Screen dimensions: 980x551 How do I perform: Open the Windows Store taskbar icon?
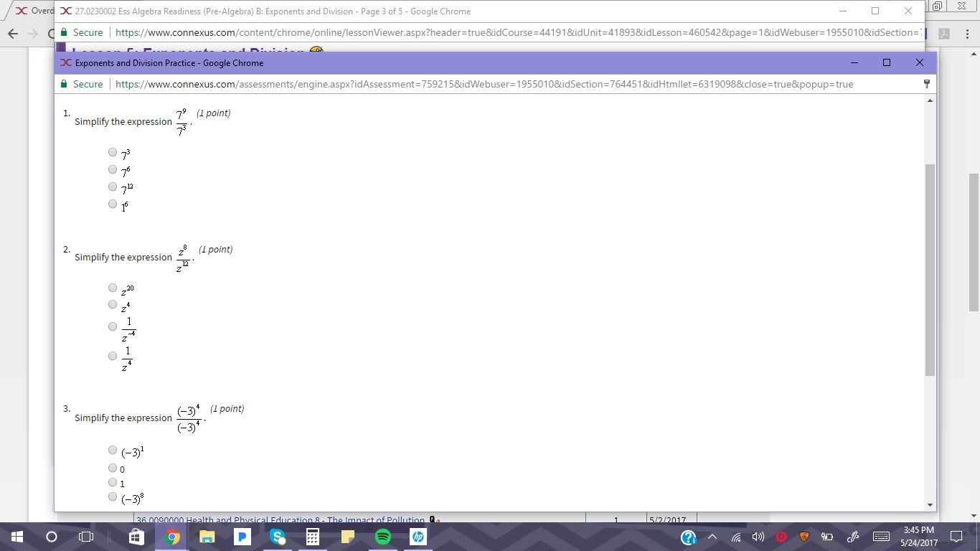point(136,537)
